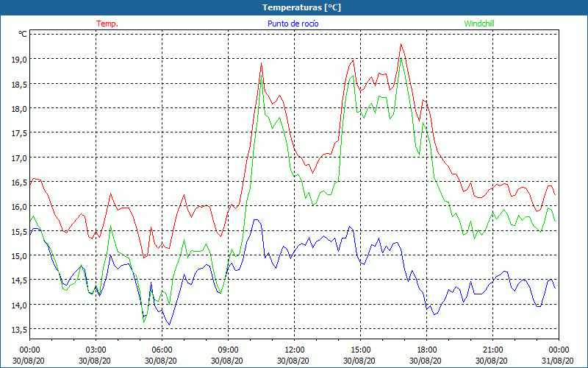Click the '06:00' time axis label
Image resolution: width=588 pixels, height=368 pixels.
tap(162, 350)
